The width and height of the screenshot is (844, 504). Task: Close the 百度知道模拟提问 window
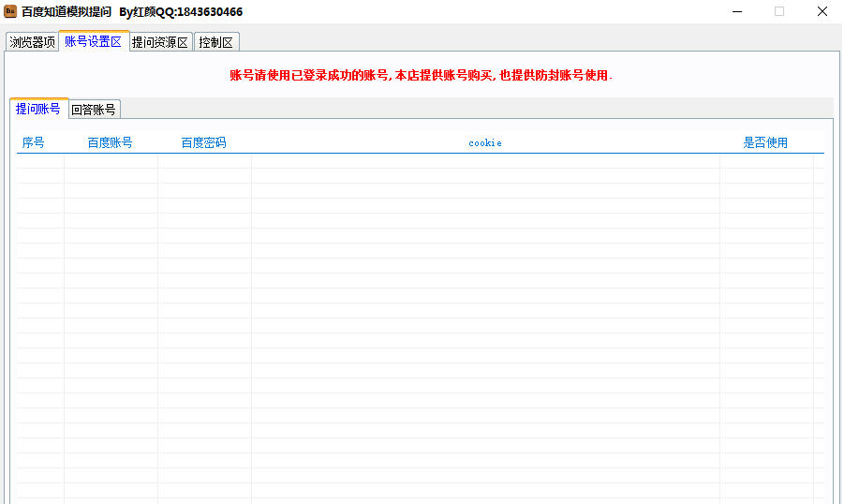pos(822,11)
